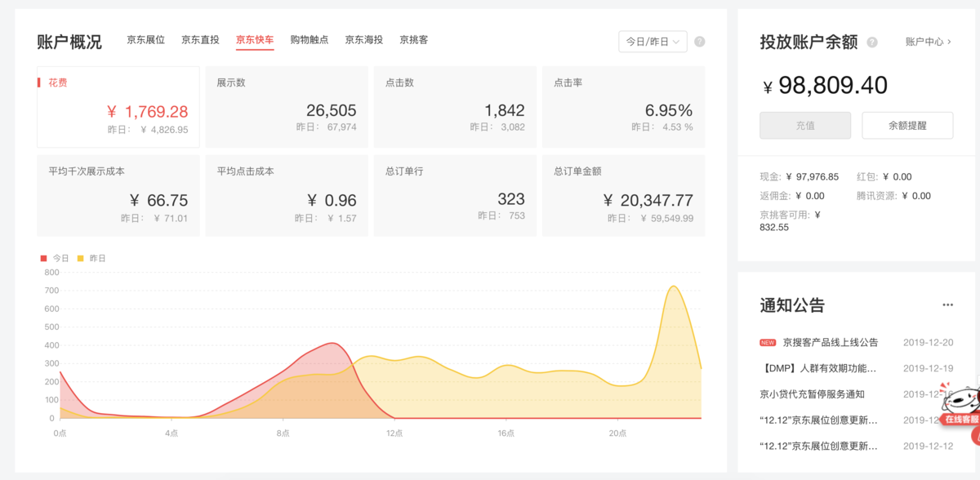Screen dimensions: 980x480
Task: Select the 点击率 metric card
Action: click(624, 107)
